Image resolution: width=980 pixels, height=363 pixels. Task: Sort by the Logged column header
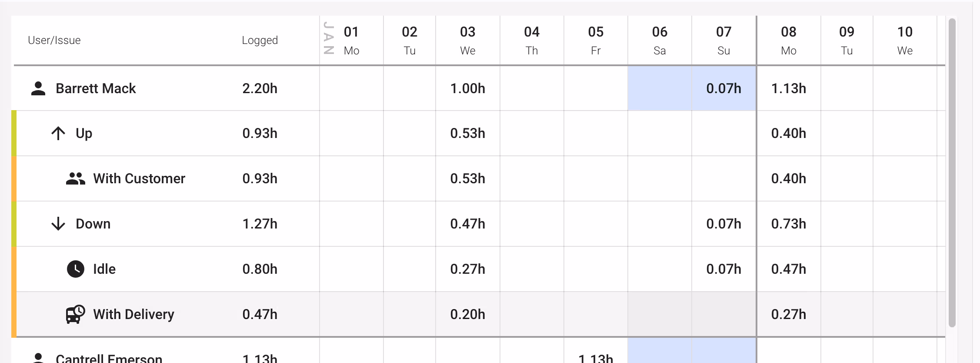pos(260,40)
